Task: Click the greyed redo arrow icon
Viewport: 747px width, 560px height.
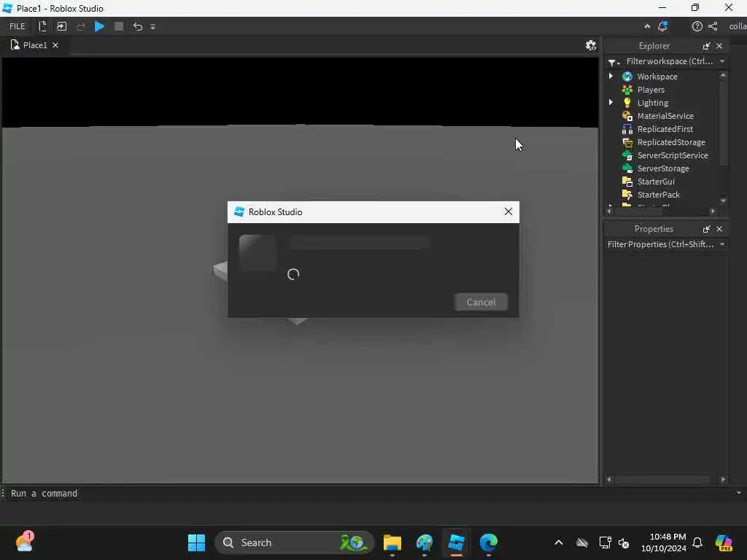Action: pos(80,26)
